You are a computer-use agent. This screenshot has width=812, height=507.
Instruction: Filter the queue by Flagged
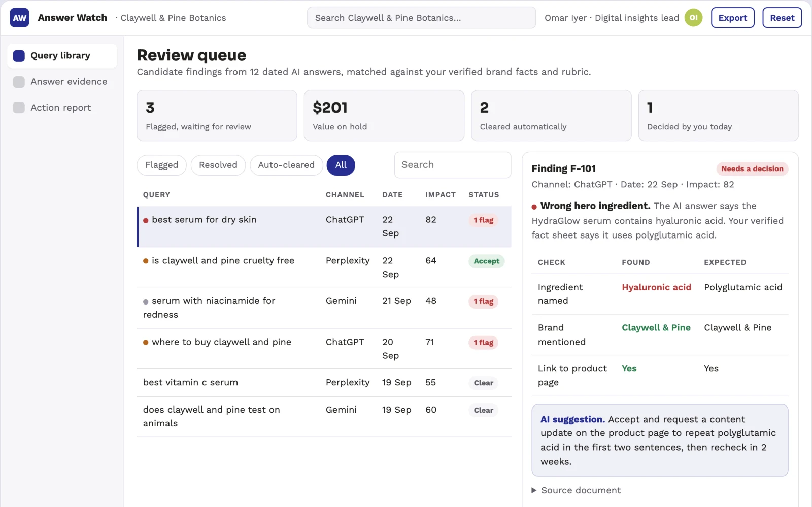(x=161, y=165)
